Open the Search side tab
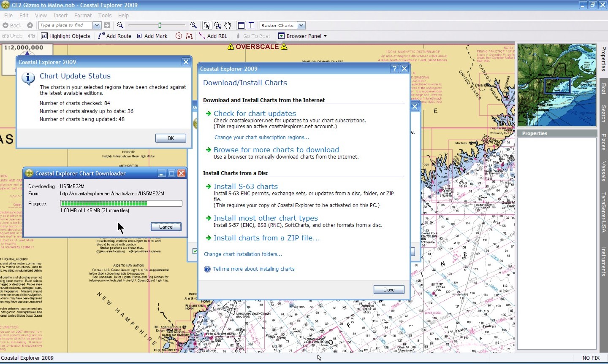Screen dimensions: 608x364 pyautogui.click(x=603, y=113)
